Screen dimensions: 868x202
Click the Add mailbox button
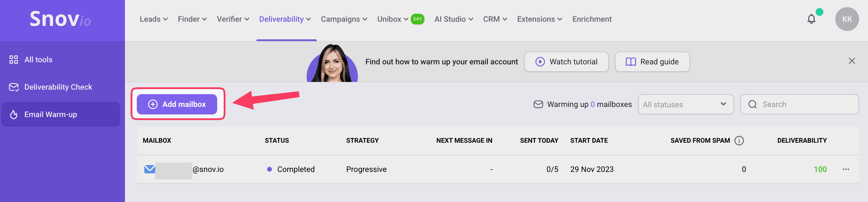pos(177,105)
